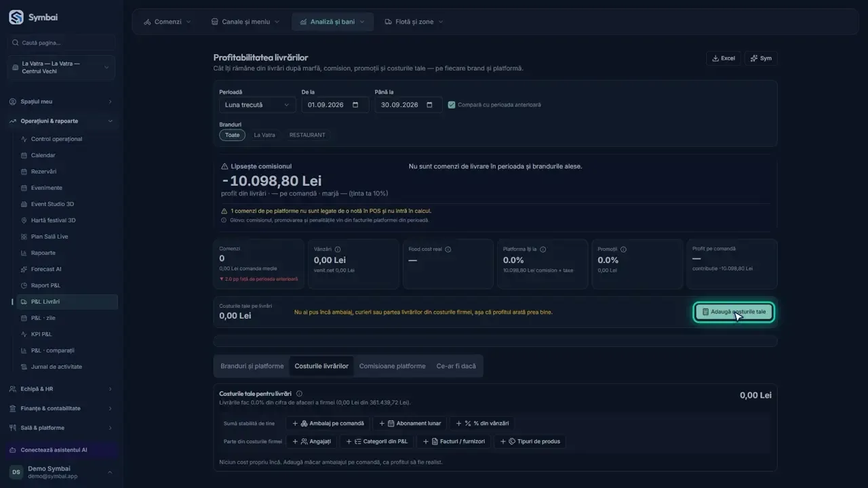
Task: Click the Caută pagina search field
Action: click(x=61, y=43)
